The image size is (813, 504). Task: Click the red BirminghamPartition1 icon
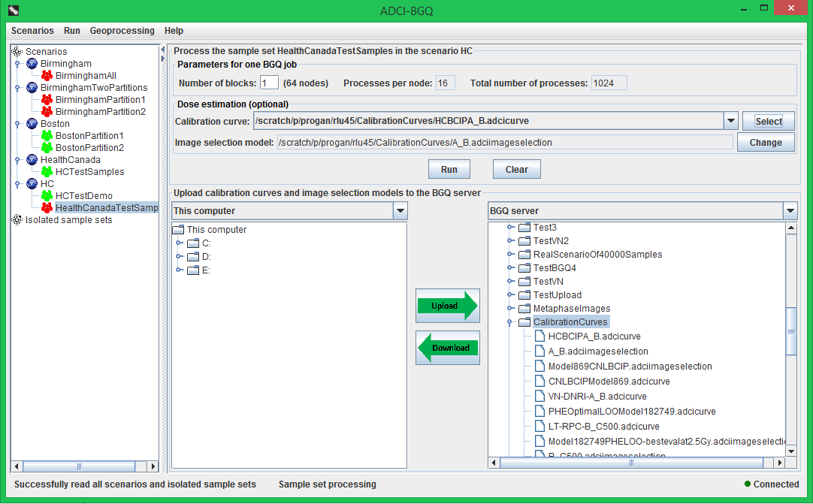coord(47,100)
